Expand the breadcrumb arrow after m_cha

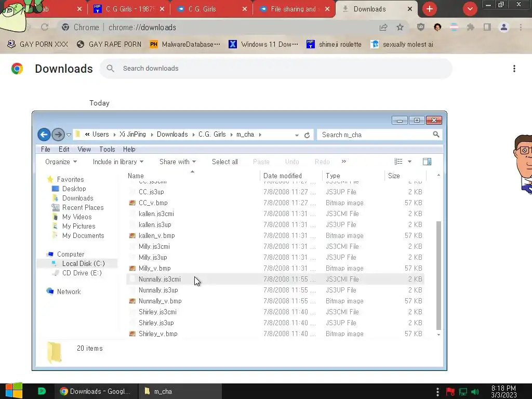[x=260, y=135]
